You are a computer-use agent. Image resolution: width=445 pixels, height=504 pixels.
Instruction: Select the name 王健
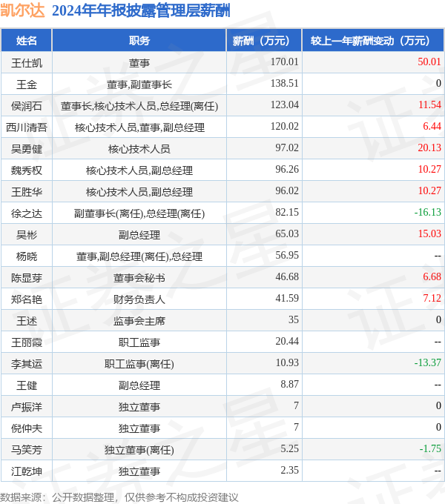(x=27, y=385)
